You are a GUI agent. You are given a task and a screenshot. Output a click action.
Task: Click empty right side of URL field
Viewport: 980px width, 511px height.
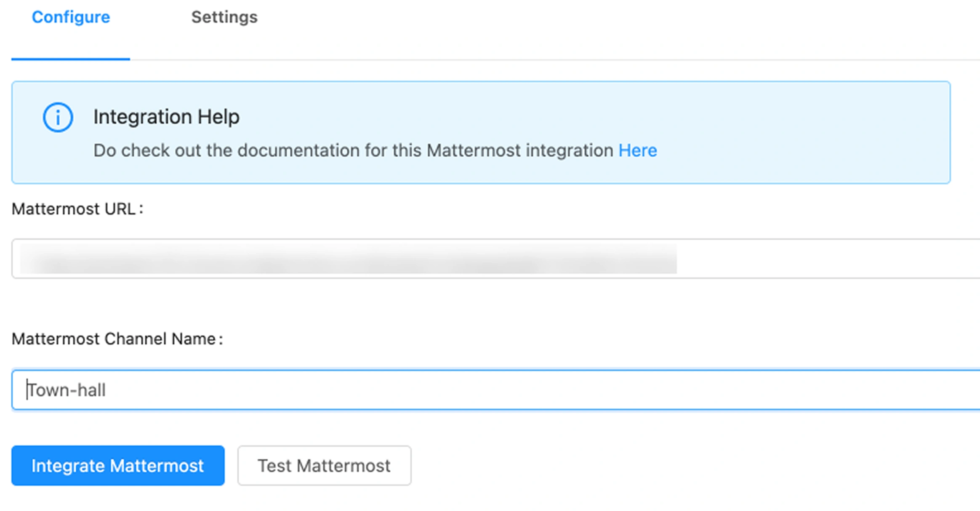coord(825,259)
